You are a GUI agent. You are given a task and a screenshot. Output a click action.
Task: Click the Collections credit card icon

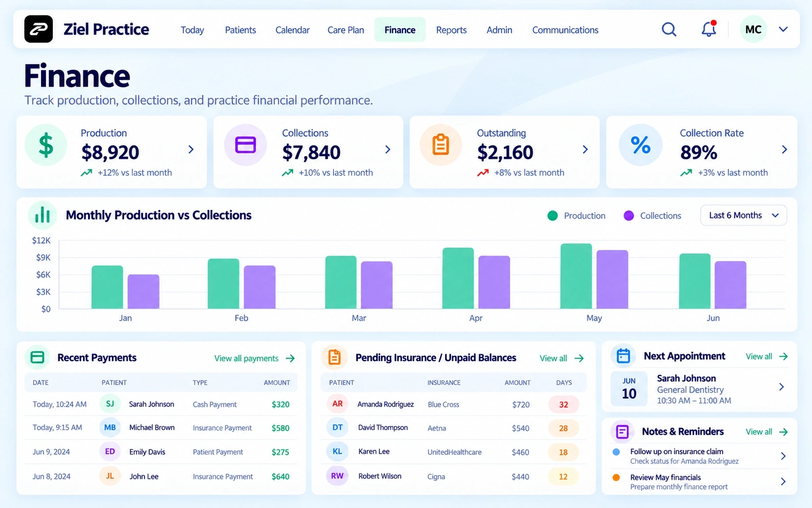[245, 145]
